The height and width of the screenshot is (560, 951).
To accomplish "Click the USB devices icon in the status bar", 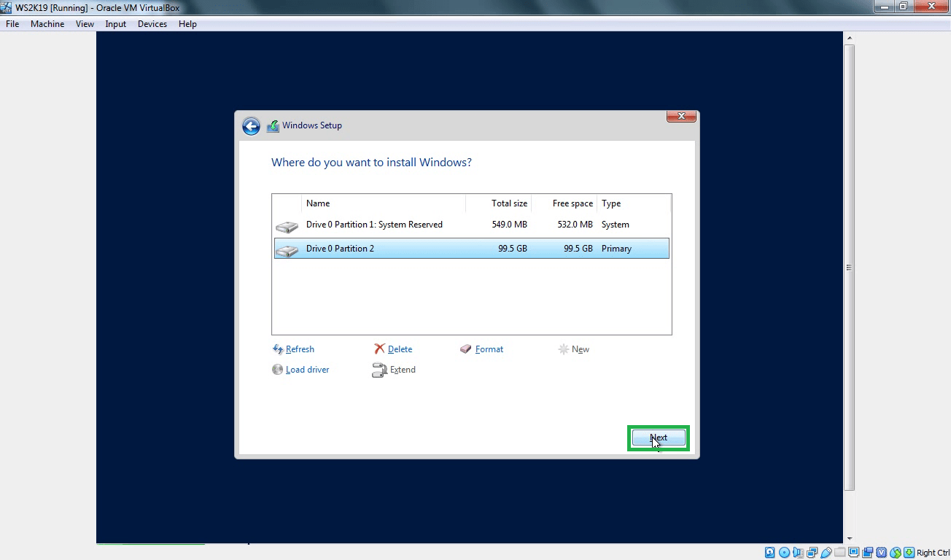I will 826,553.
